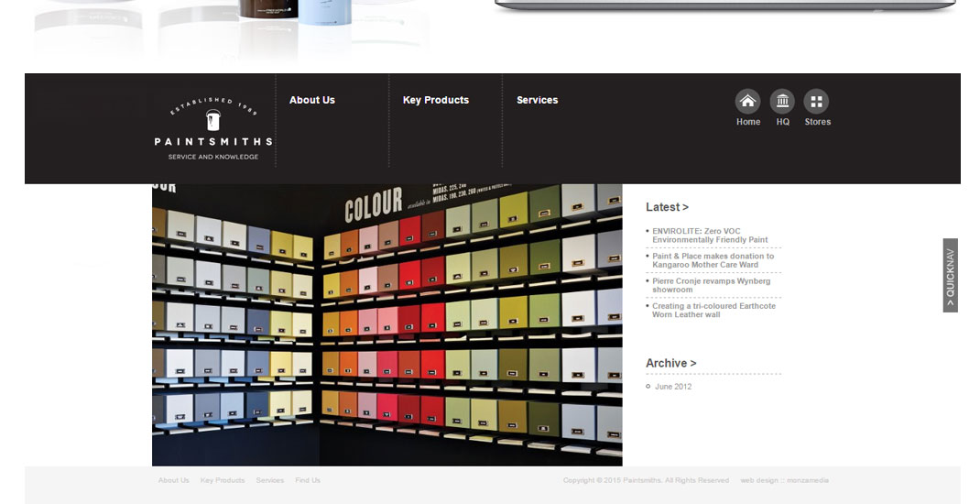980x504 pixels.
Task: Click footer Find Us link
Action: 308,480
